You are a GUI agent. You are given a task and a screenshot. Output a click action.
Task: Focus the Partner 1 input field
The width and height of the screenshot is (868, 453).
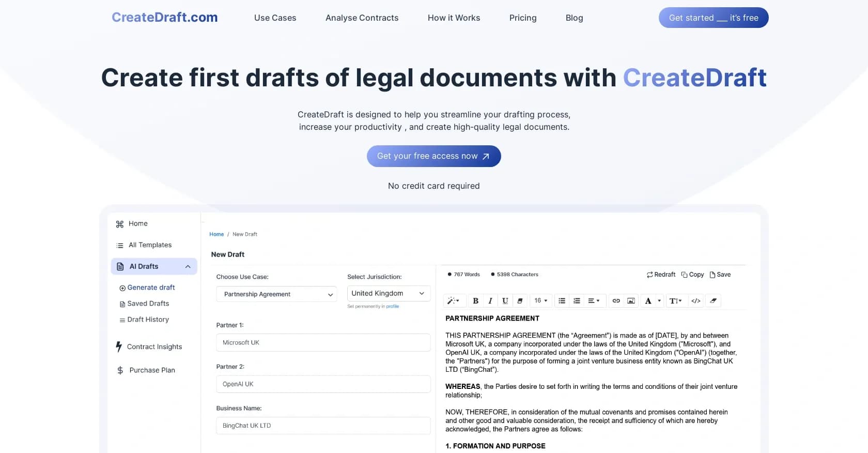click(323, 342)
